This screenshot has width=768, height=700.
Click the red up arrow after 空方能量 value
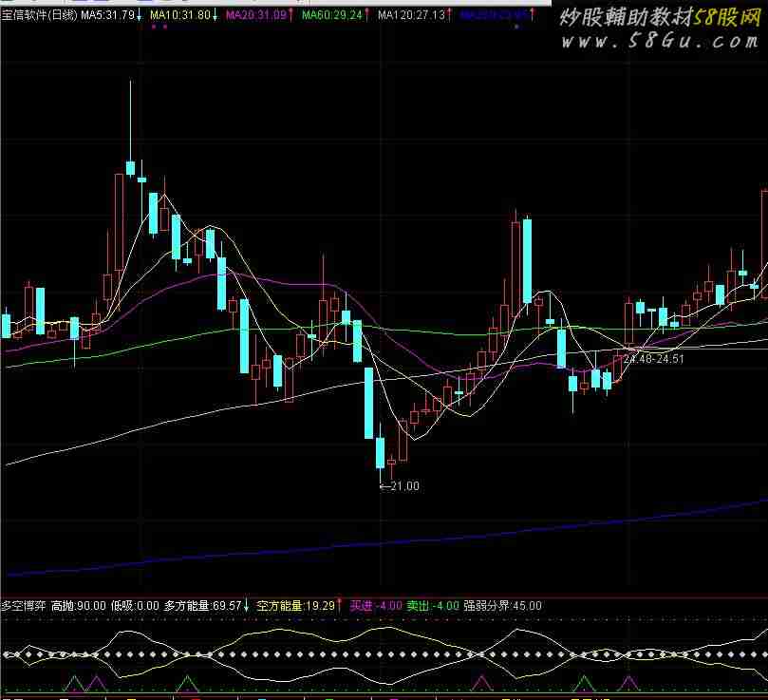tap(340, 605)
